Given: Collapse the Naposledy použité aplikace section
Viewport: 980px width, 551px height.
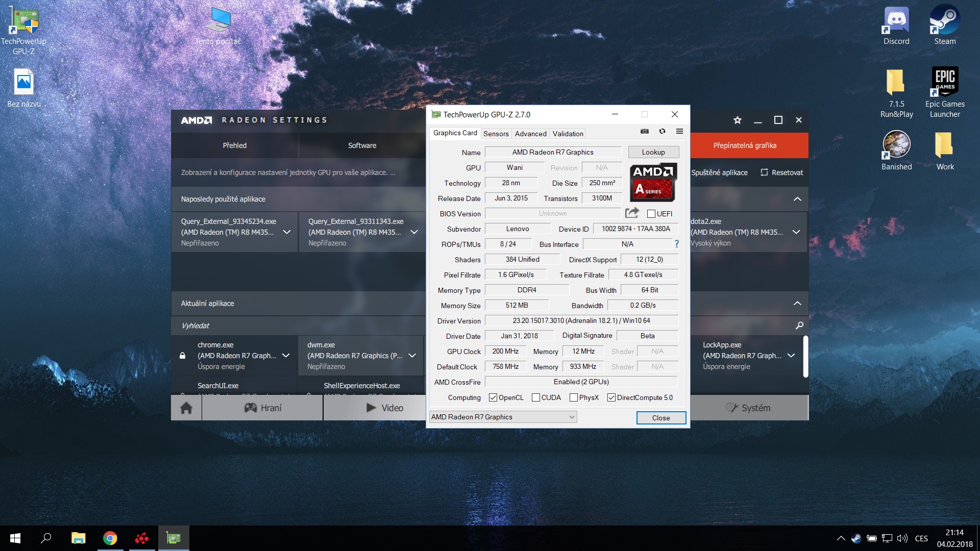Looking at the screenshot, I should point(797,199).
